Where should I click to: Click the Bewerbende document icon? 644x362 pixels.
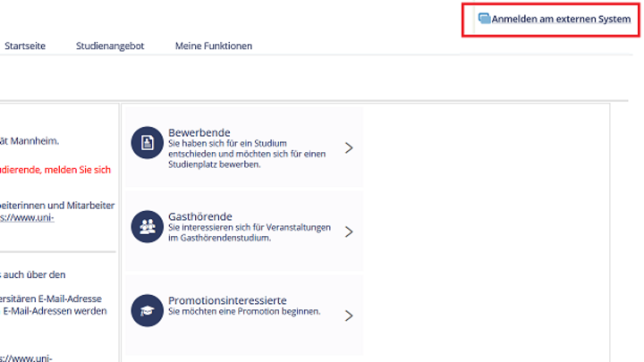[147, 142]
